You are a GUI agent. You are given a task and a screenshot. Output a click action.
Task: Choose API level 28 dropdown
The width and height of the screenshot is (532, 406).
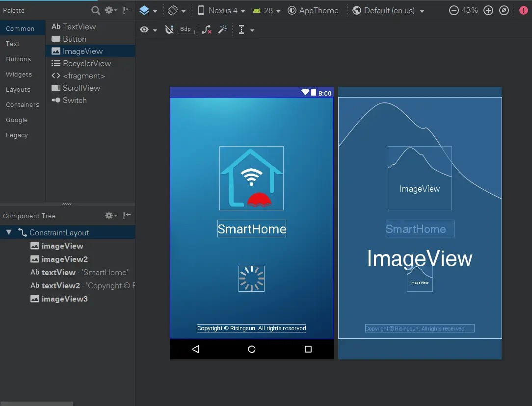266,10
